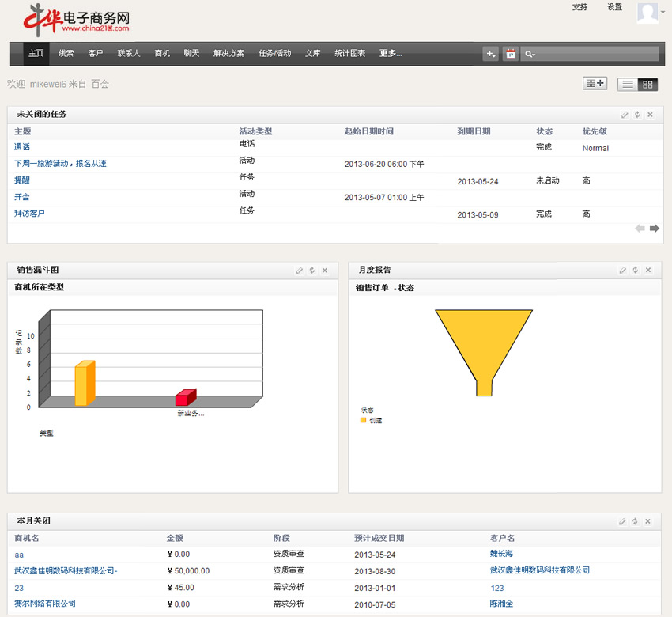This screenshot has width=672, height=617.
Task: Select the 统计图表 menu item
Action: coord(349,54)
